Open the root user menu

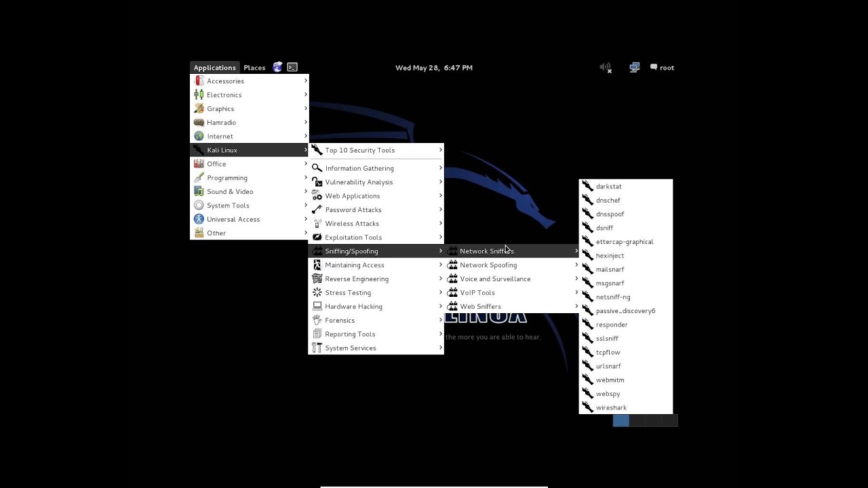click(x=663, y=67)
